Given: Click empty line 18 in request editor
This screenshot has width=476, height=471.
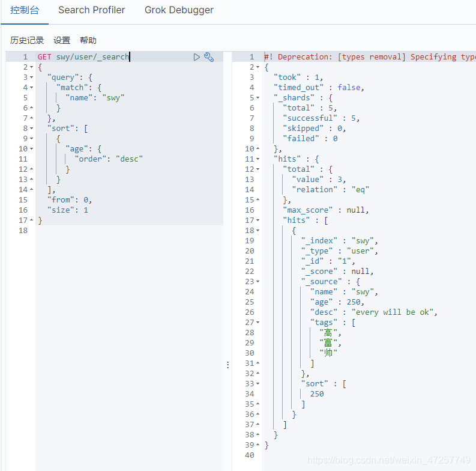Looking at the screenshot, I should (x=129, y=230).
